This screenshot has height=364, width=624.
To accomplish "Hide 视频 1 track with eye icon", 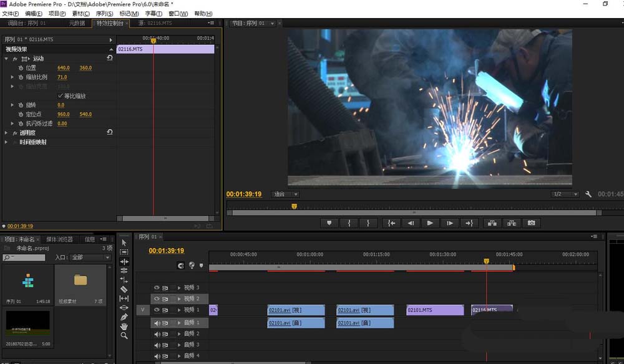I will tap(157, 310).
